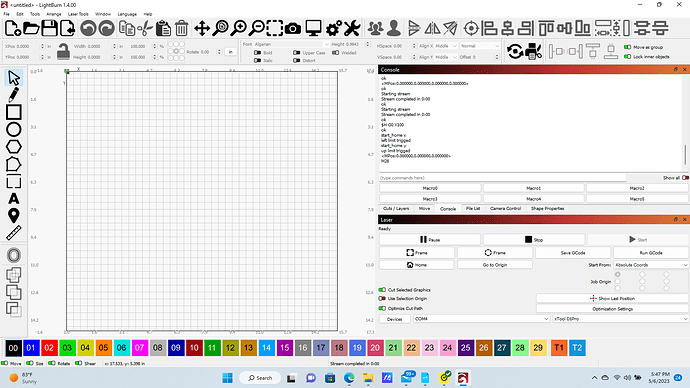Open the Laser Tools menu
The width and height of the screenshot is (690, 388).
pyautogui.click(x=78, y=14)
